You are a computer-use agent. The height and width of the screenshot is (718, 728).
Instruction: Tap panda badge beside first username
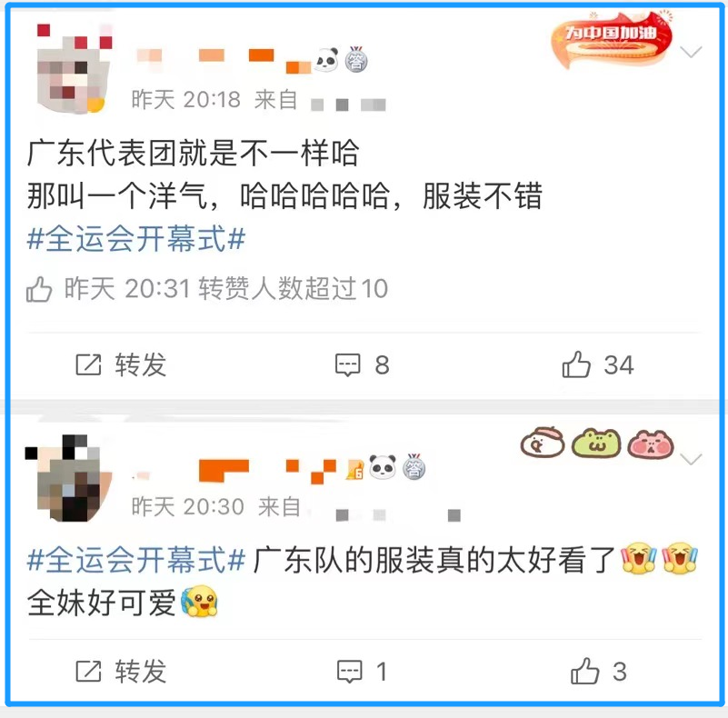point(327,60)
